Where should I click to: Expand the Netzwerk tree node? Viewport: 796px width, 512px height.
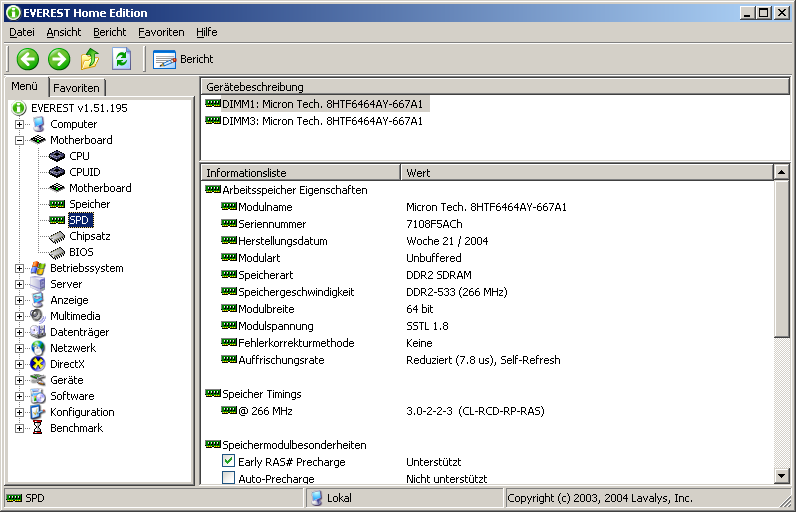19,348
